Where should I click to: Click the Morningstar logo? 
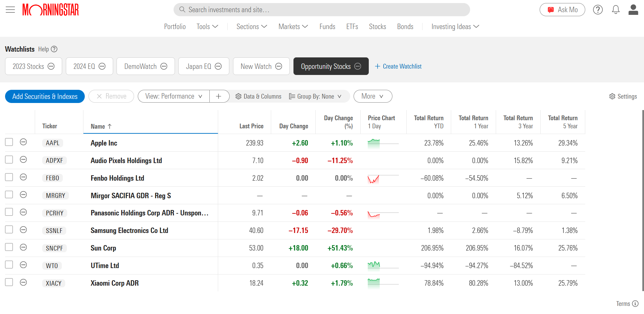click(50, 9)
